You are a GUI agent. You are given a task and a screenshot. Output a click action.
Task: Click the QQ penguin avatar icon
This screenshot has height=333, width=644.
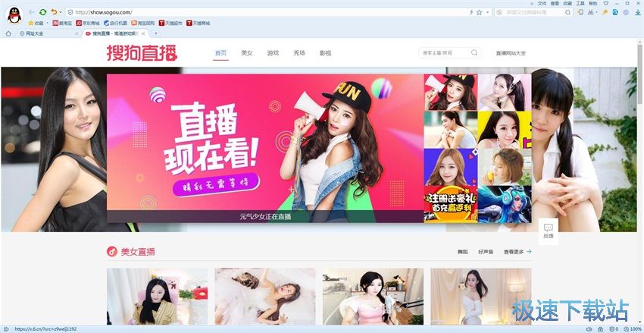tap(14, 15)
